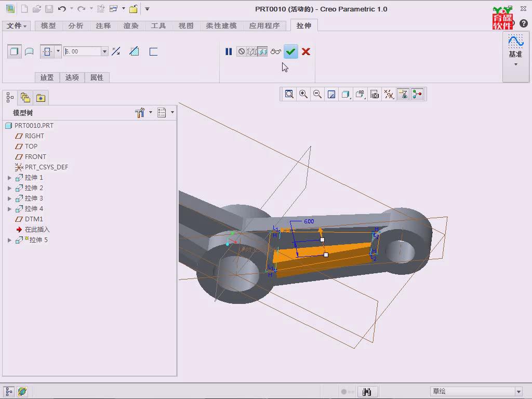Undo the last action
Screen dimensions: 532x399
62,9
